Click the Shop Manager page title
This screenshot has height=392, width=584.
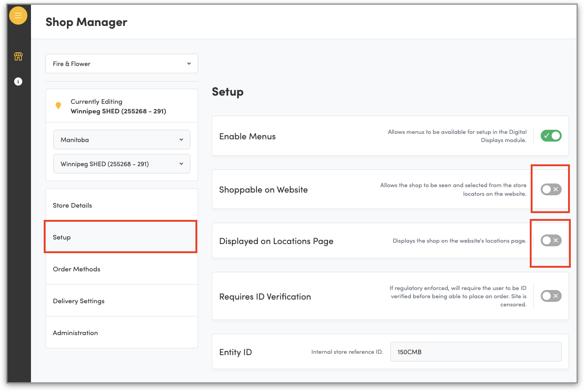click(x=86, y=22)
